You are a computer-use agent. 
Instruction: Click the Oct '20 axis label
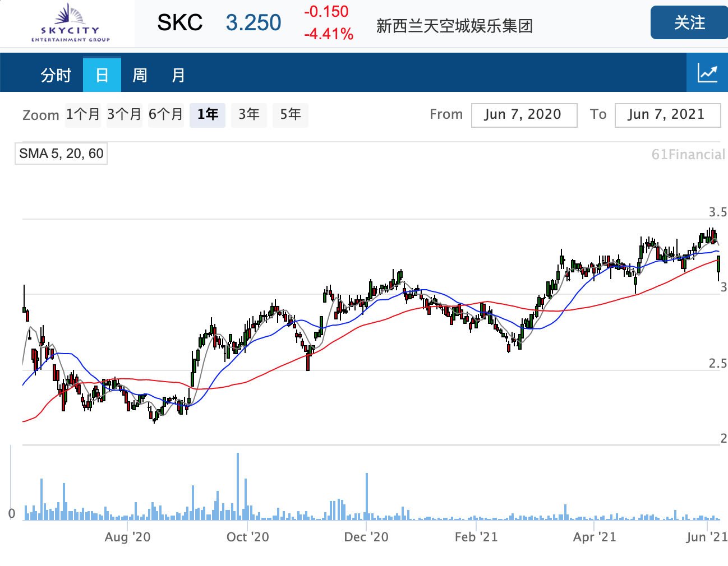coord(247,537)
